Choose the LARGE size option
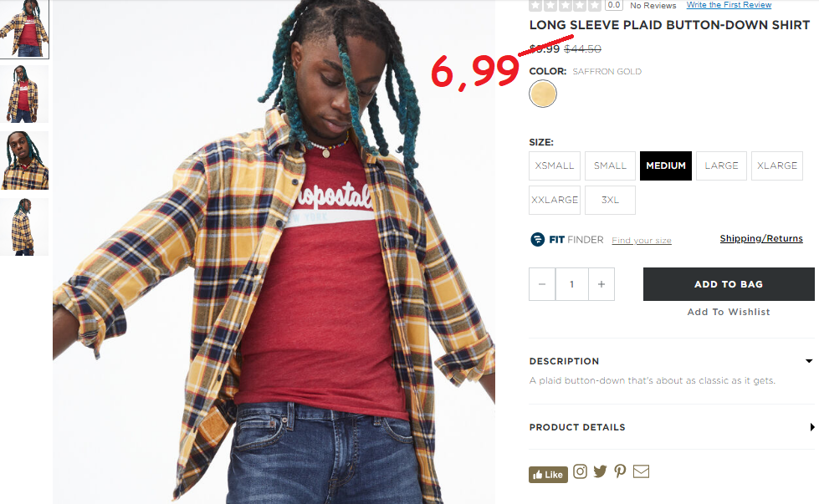The height and width of the screenshot is (504, 819). pos(721,166)
